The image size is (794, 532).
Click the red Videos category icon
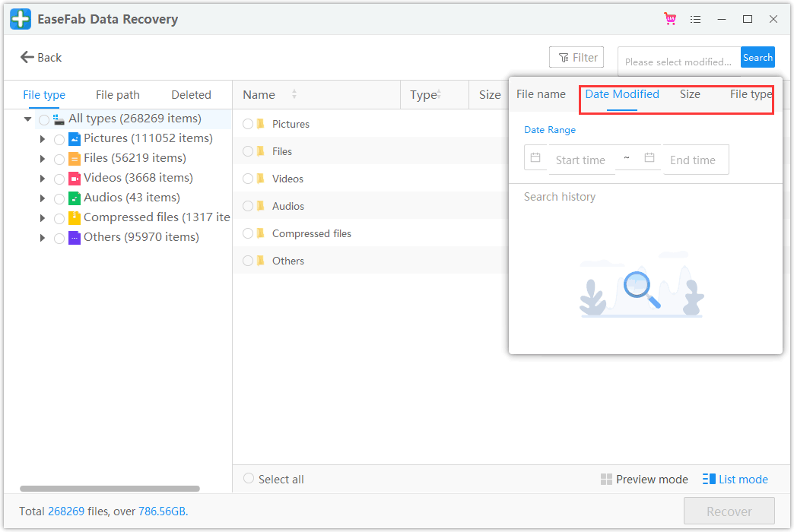tap(75, 178)
